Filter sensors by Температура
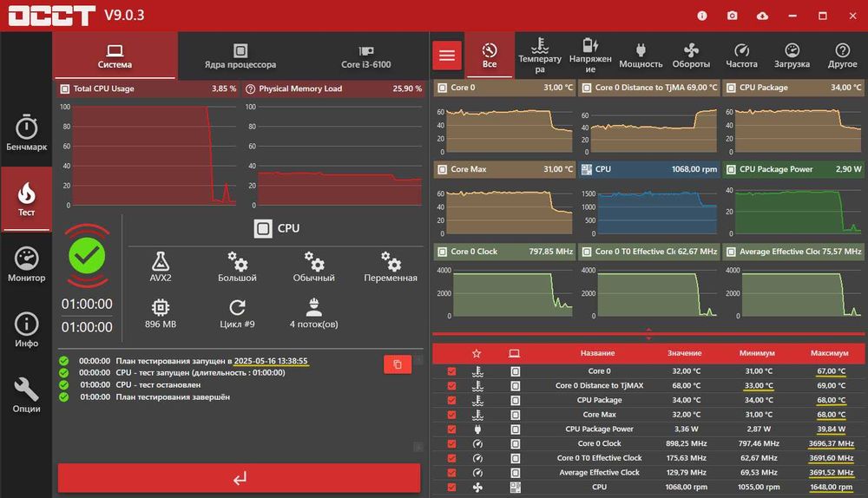This screenshot has width=868, height=498. pos(540,56)
